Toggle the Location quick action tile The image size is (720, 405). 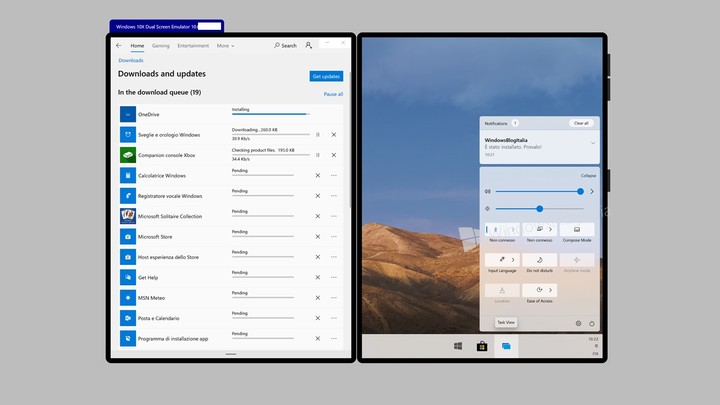click(503, 292)
